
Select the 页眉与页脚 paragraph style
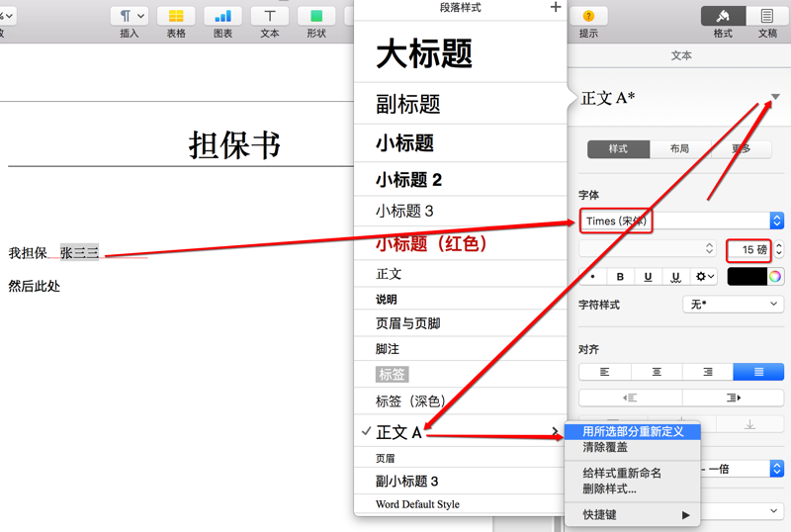coord(461,323)
